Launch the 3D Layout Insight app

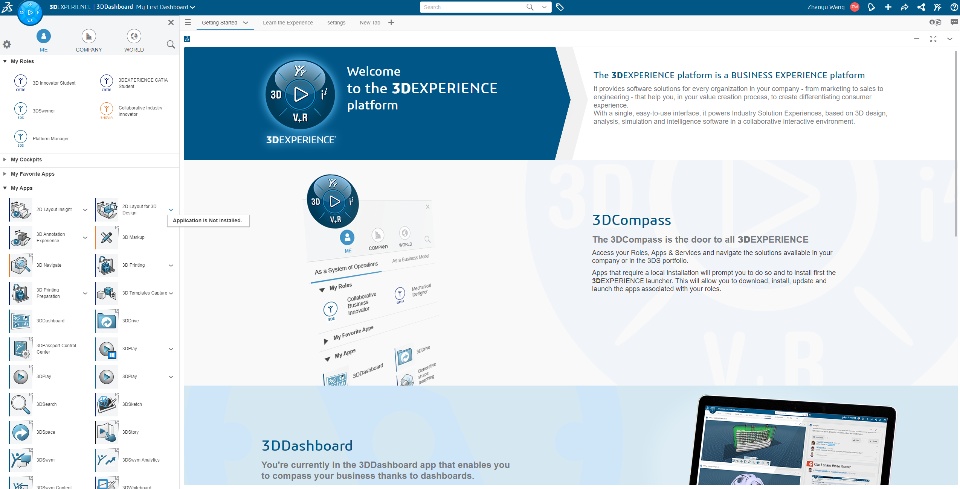(20, 209)
